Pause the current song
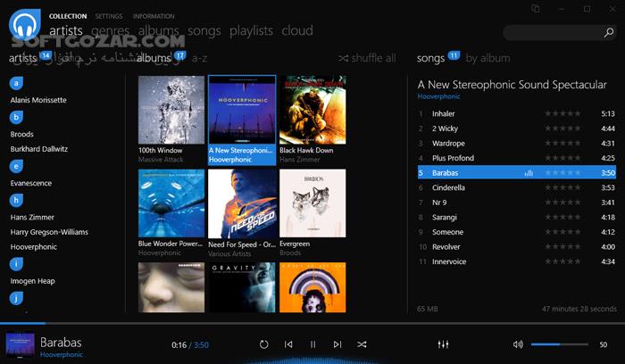Image resolution: width=625 pixels, height=364 pixels. tap(312, 344)
